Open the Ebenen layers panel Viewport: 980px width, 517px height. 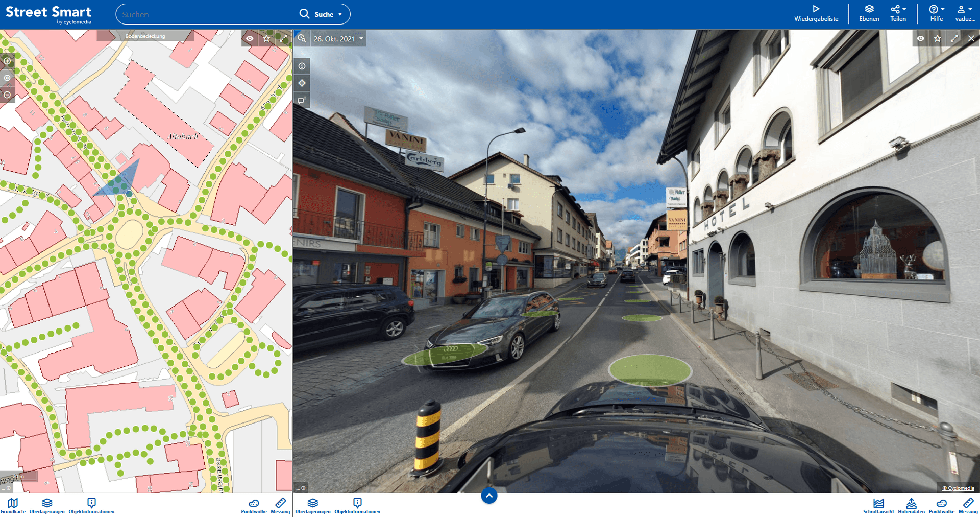coord(869,13)
